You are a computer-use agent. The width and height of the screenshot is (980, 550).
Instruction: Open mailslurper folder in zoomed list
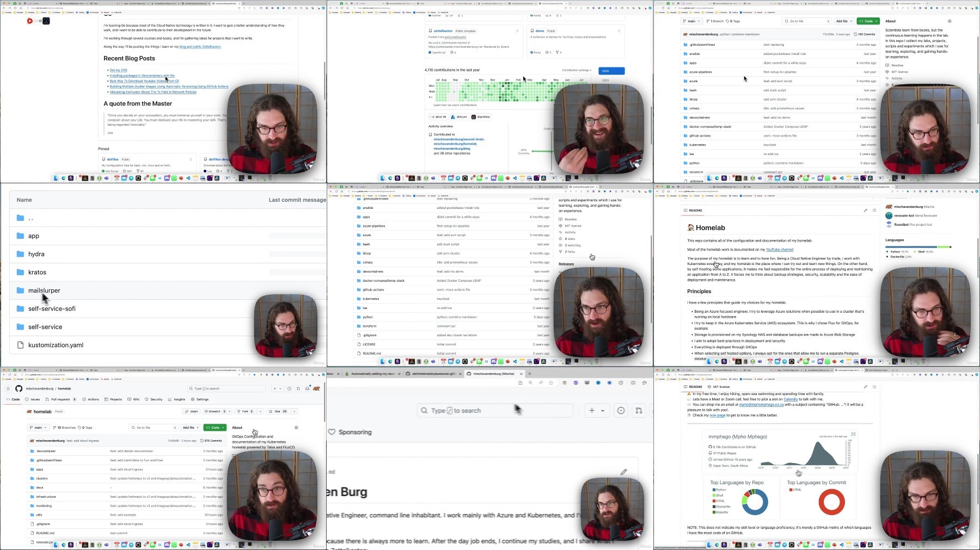44,291
